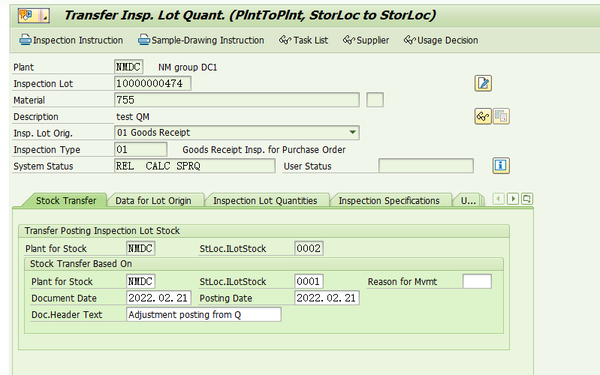Click the empty User Status field
This screenshot has height=375, width=600.
tap(426, 166)
